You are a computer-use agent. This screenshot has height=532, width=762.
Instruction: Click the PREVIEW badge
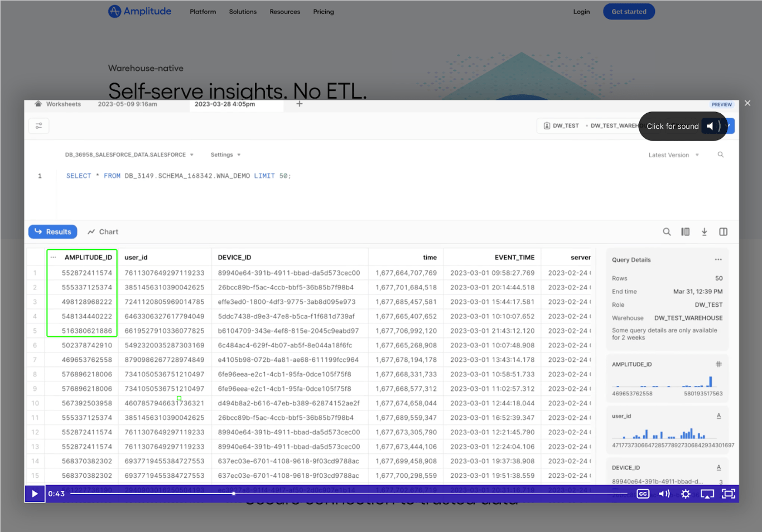pyautogui.click(x=721, y=104)
